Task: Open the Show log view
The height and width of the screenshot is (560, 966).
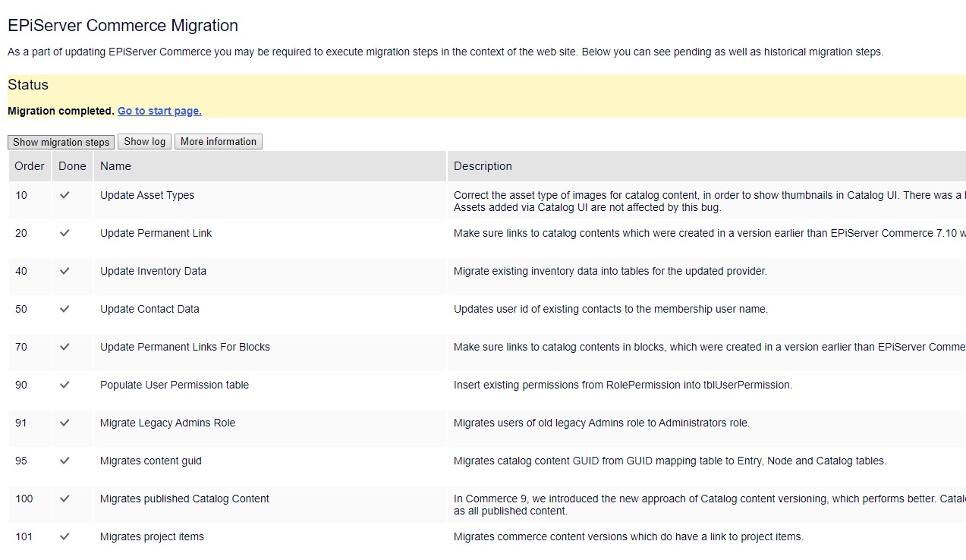Action: [x=144, y=142]
